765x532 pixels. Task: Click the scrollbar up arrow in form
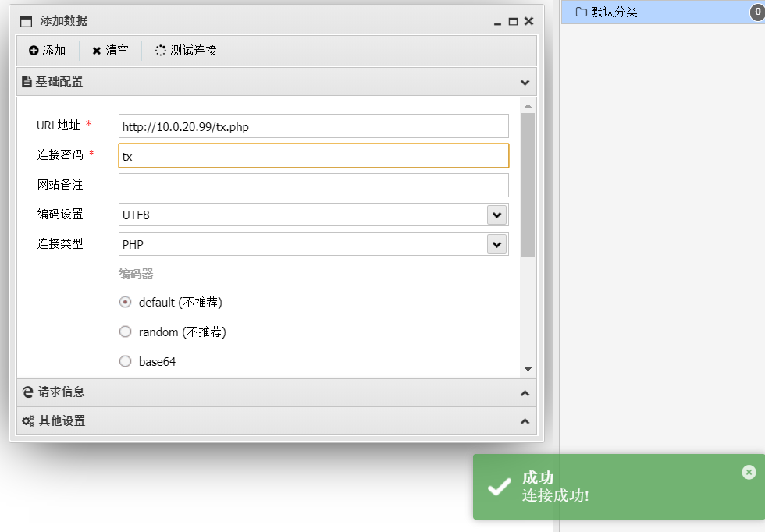click(528, 106)
